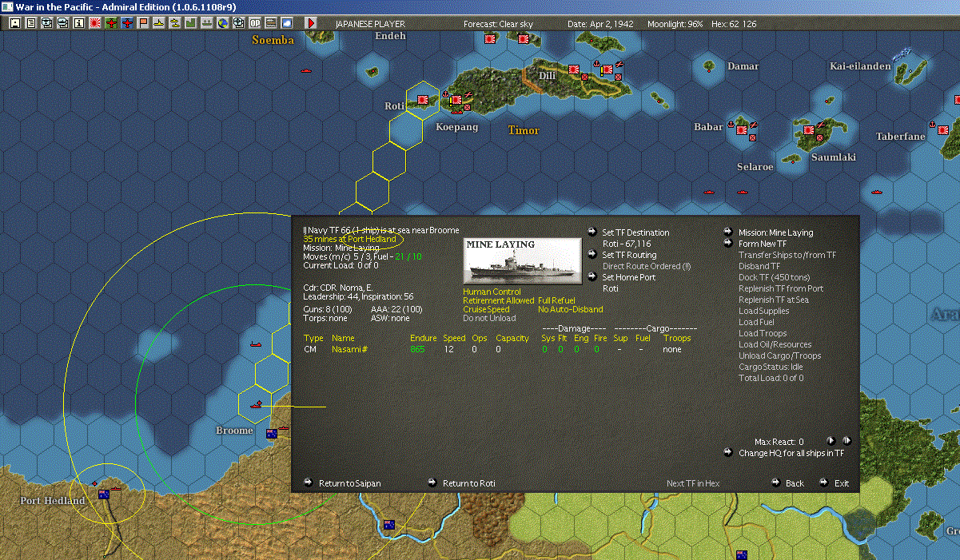Image resolution: width=960 pixels, height=560 pixels.
Task: Click the Name column header
Action: tap(342, 338)
